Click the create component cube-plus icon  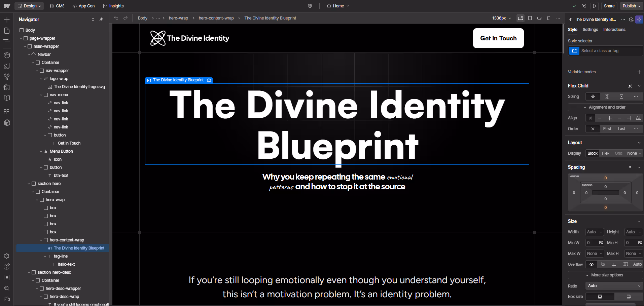[631, 20]
